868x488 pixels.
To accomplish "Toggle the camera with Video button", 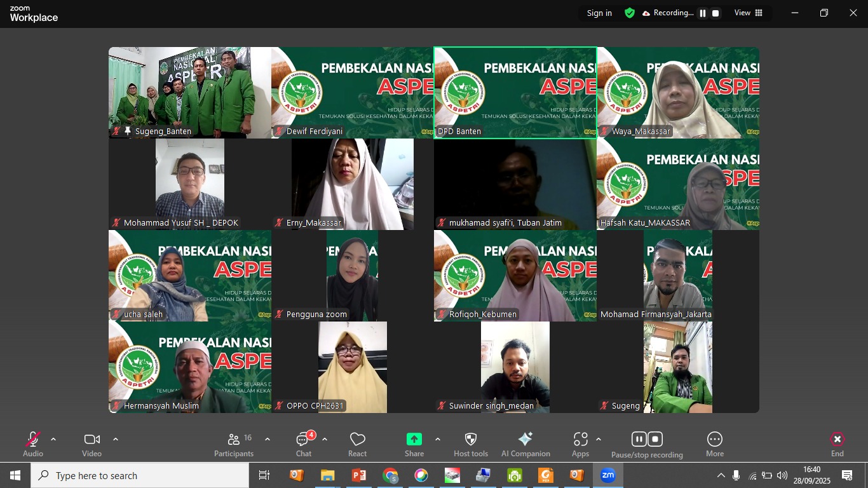I will [92, 444].
